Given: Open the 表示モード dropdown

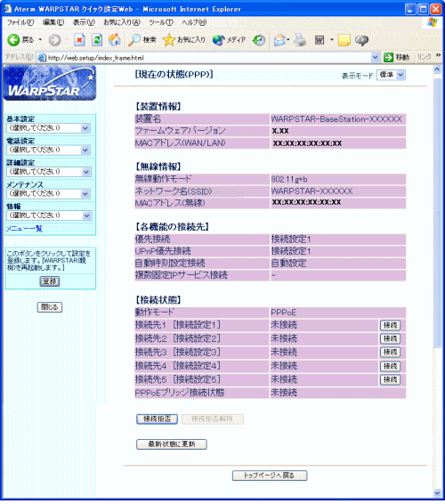Looking at the screenshot, I should pos(391,75).
